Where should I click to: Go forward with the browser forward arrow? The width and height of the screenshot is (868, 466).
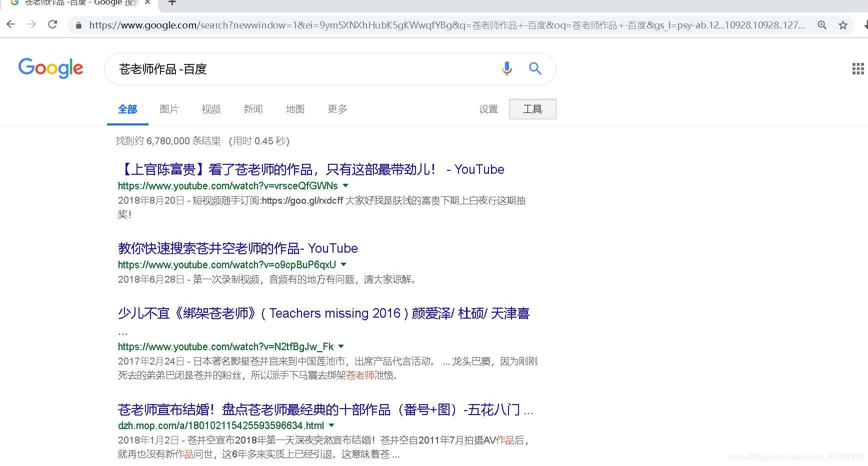(31, 24)
